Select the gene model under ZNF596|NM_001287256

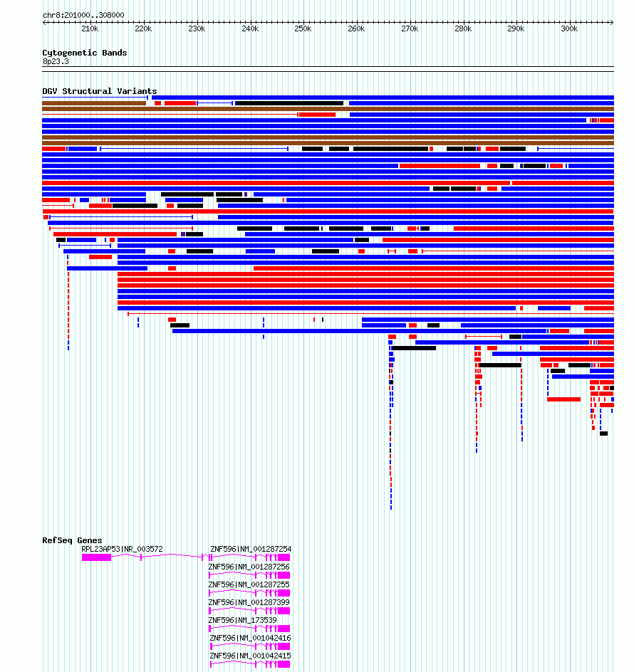249,575
